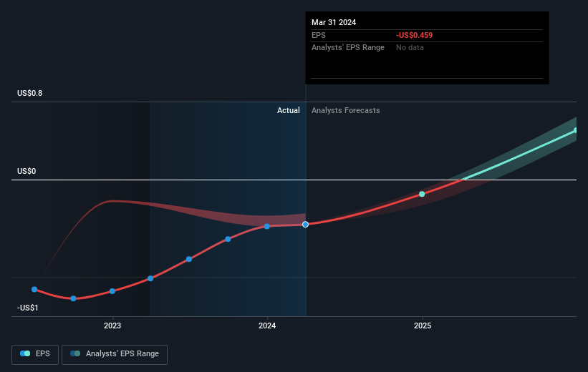Select the EPS data point above the 2023 label

(112, 291)
